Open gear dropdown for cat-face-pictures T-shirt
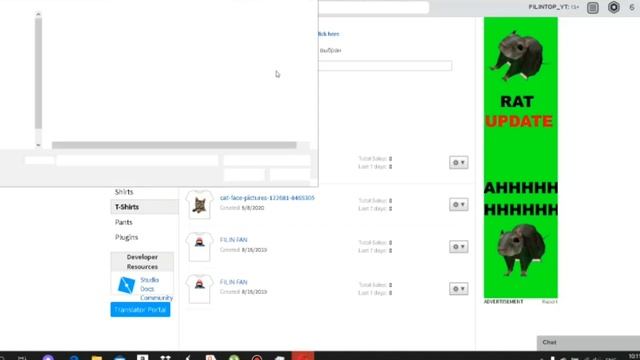Image resolution: width=640 pixels, height=360 pixels. coord(458,204)
